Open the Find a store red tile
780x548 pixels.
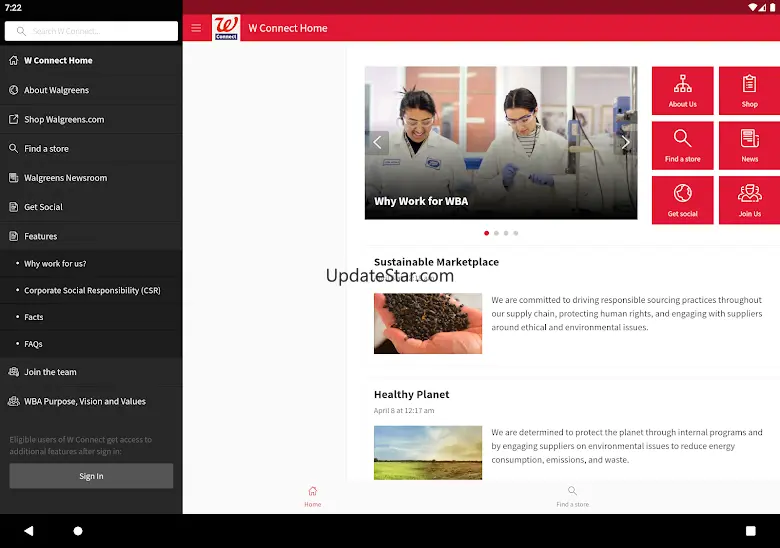coord(682,145)
